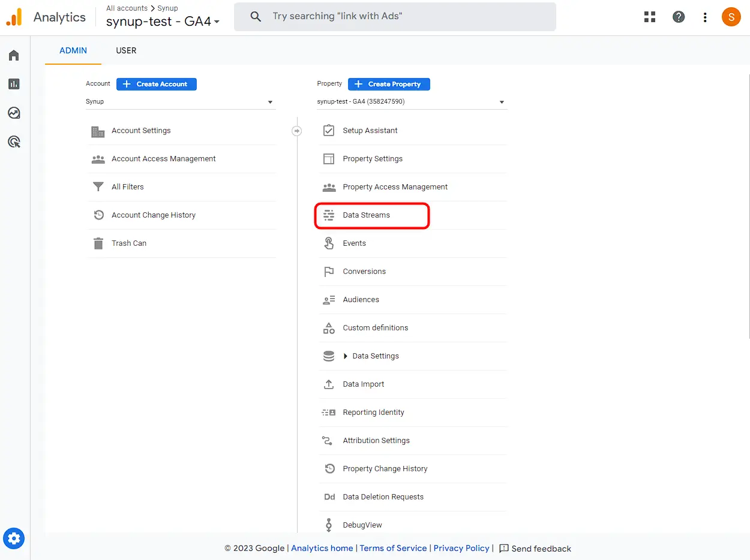Image resolution: width=750 pixels, height=560 pixels.
Task: Click the Reporting Identity icon
Action: click(x=329, y=413)
